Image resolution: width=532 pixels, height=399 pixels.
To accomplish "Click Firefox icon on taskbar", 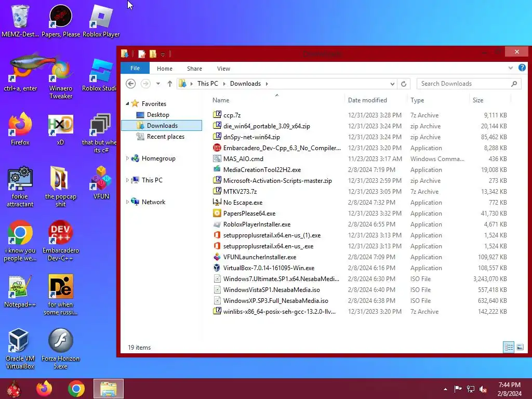I will pyautogui.click(x=44, y=389).
